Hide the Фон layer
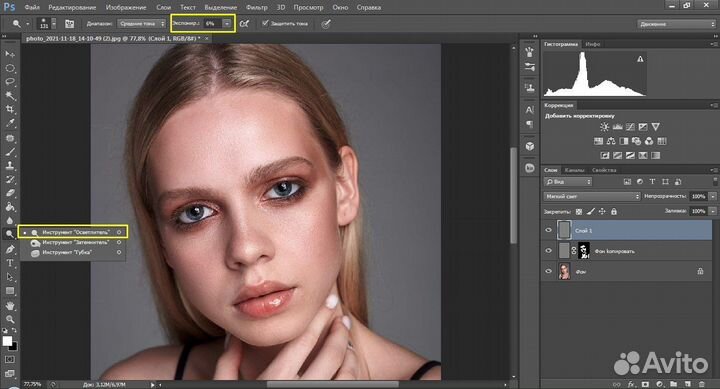Image resolution: width=720 pixels, height=389 pixels. pos(548,271)
